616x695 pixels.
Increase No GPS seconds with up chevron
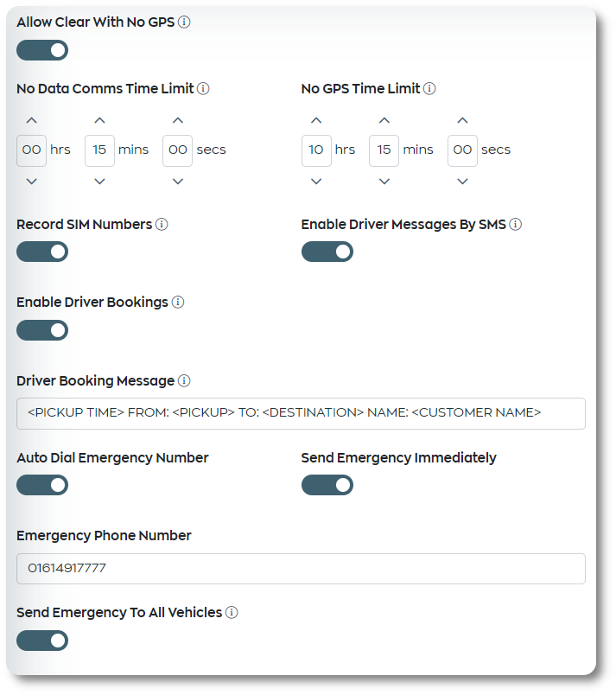pos(462,120)
